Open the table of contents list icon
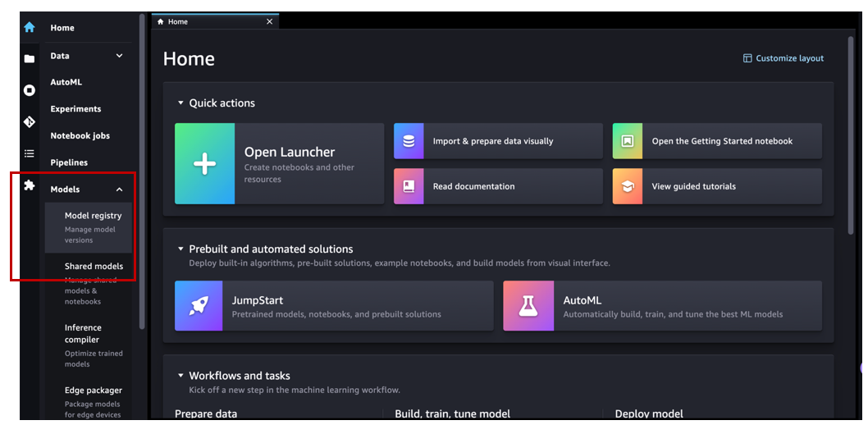 (30, 153)
